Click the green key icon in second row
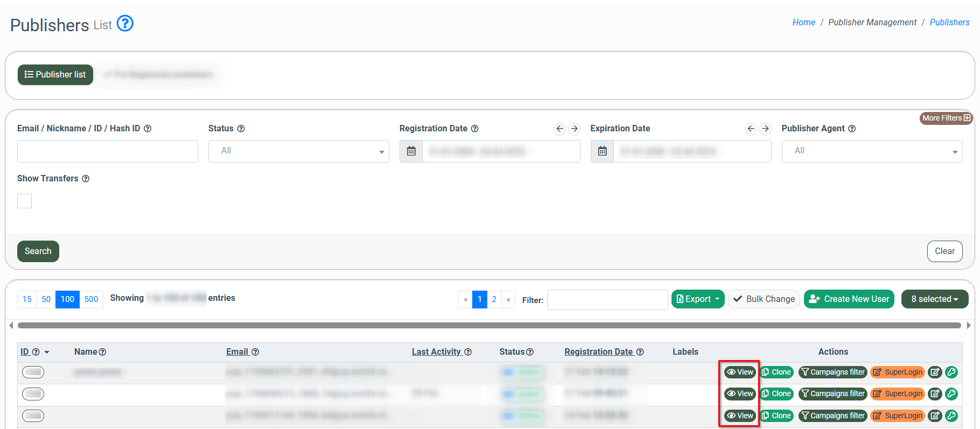The image size is (980, 429). pyautogui.click(x=951, y=394)
